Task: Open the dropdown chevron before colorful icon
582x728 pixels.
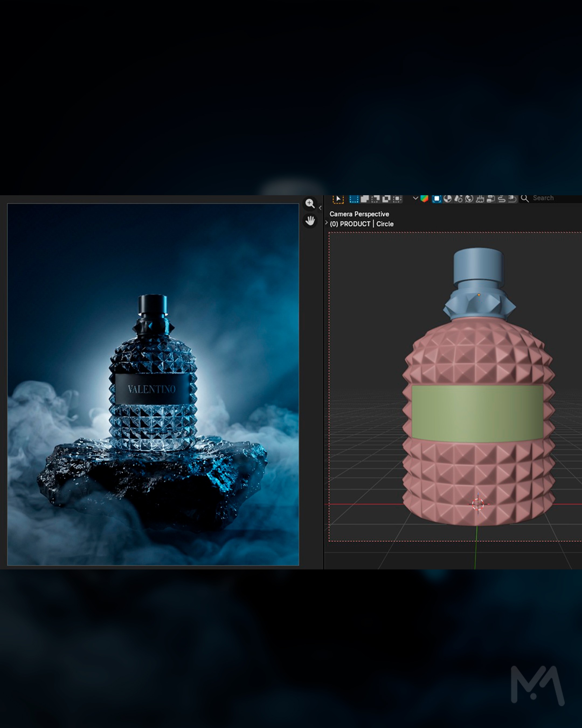Action: pyautogui.click(x=416, y=198)
